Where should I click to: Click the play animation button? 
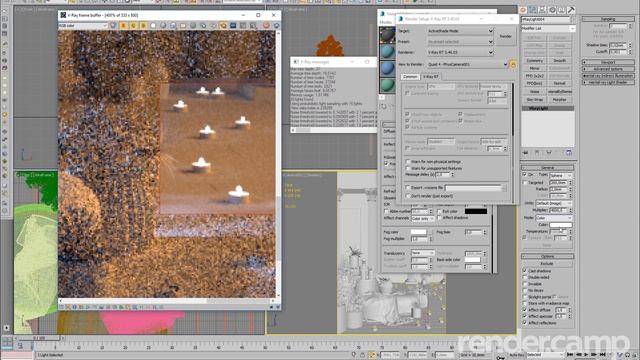click(x=587, y=355)
